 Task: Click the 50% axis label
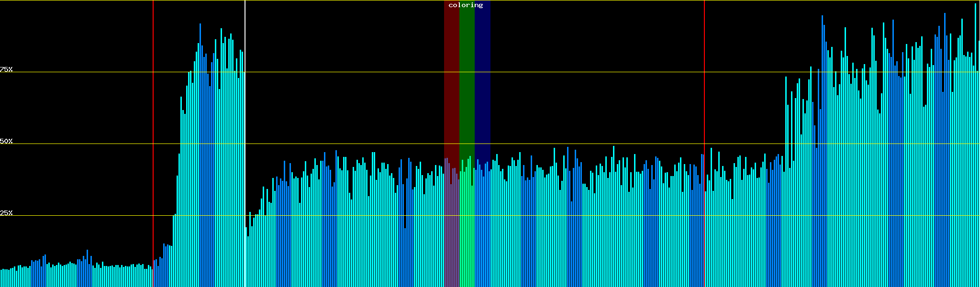click(6, 141)
